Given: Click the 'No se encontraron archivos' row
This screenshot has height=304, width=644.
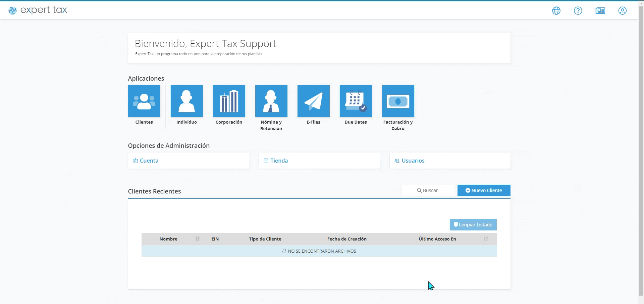Looking at the screenshot, I should (319, 251).
